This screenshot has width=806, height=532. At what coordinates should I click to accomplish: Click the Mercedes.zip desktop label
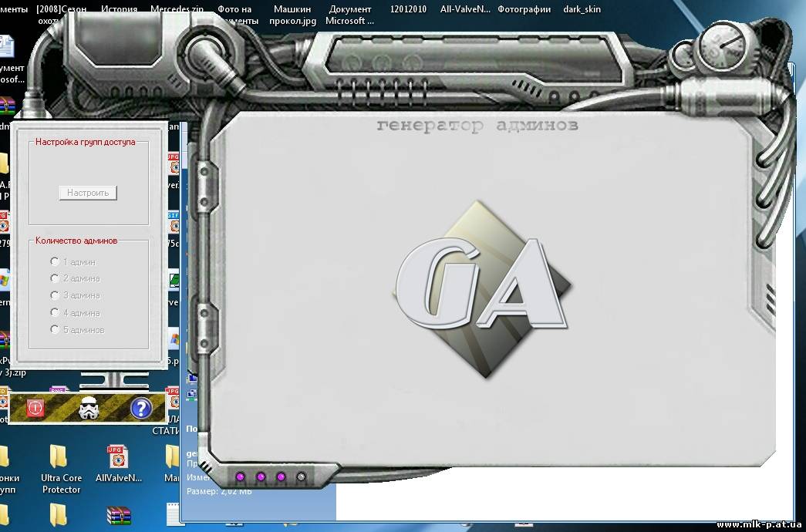tap(177, 9)
